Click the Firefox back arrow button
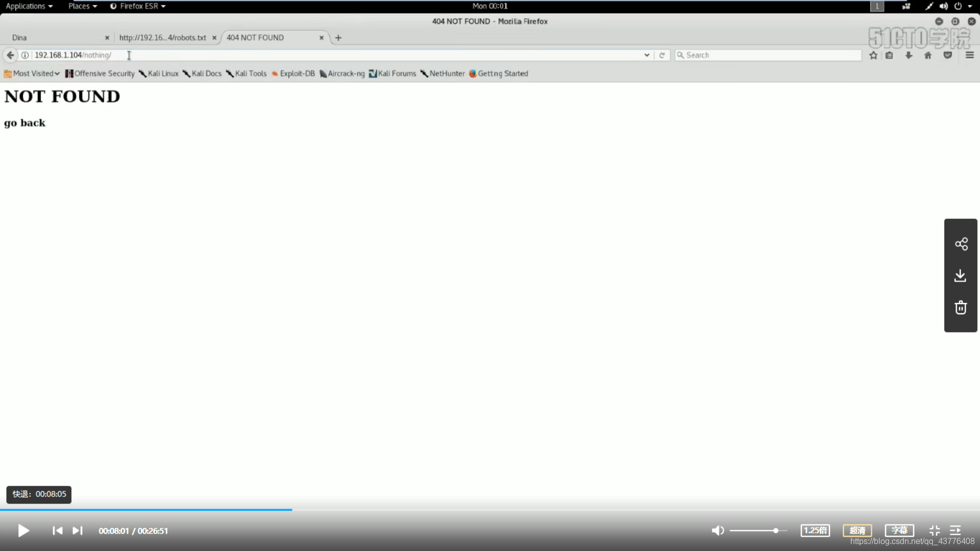The width and height of the screenshot is (980, 551). [10, 55]
